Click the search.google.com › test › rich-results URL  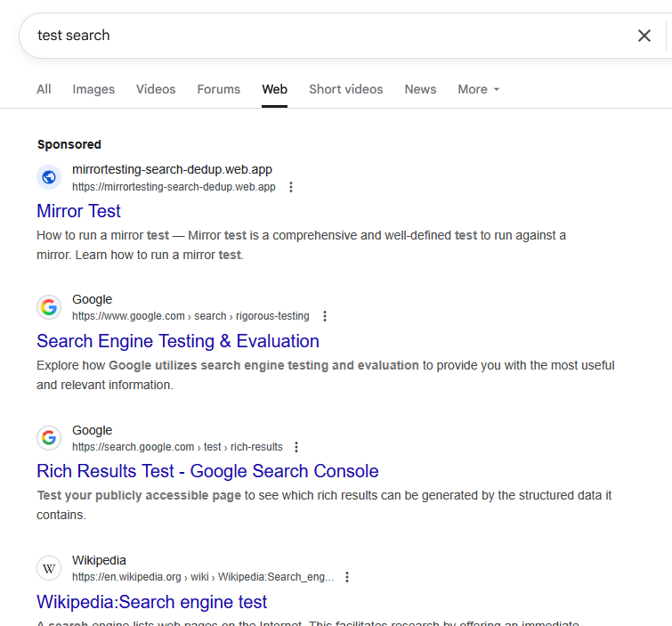tap(177, 447)
